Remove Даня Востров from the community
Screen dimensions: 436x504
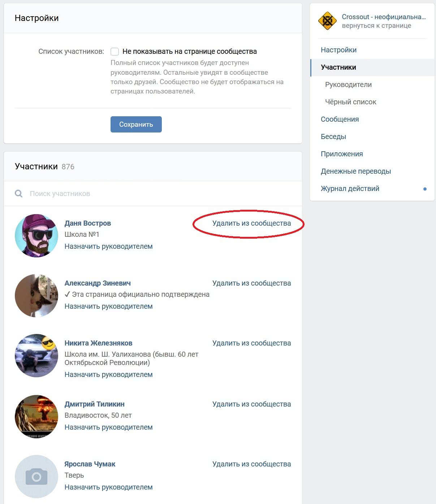[x=251, y=223]
